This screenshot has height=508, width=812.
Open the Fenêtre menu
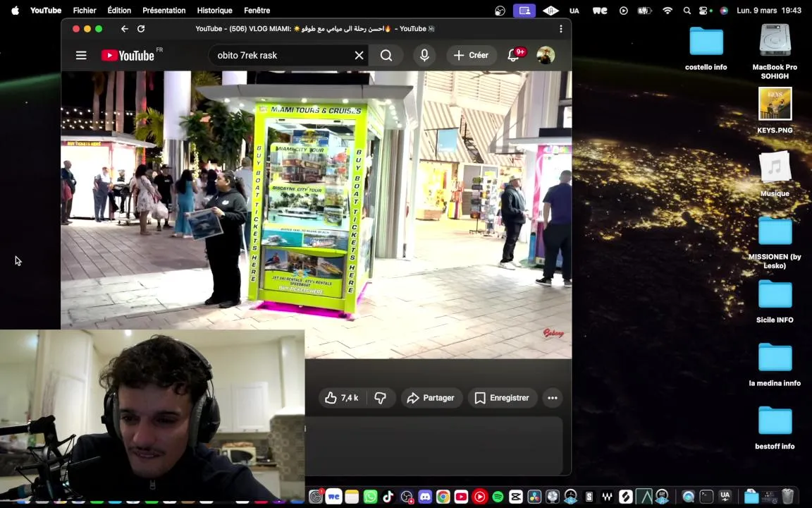[x=257, y=11]
